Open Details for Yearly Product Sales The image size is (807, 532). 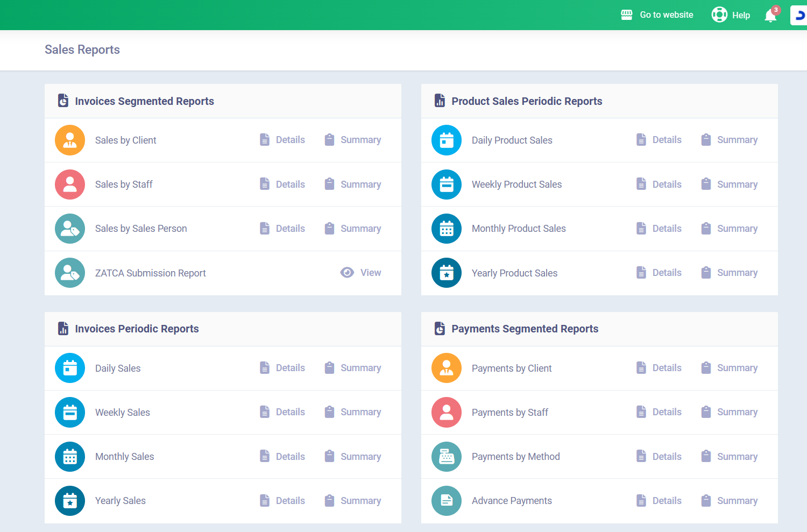pyautogui.click(x=659, y=273)
